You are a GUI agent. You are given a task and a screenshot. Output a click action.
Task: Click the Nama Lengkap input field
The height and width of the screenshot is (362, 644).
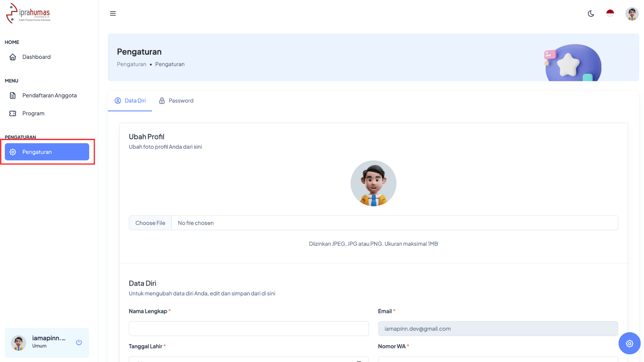249,328
